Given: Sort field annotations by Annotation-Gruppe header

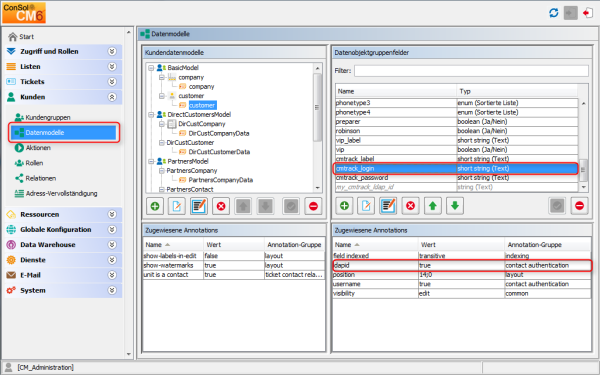Looking at the screenshot, I should (x=548, y=245).
